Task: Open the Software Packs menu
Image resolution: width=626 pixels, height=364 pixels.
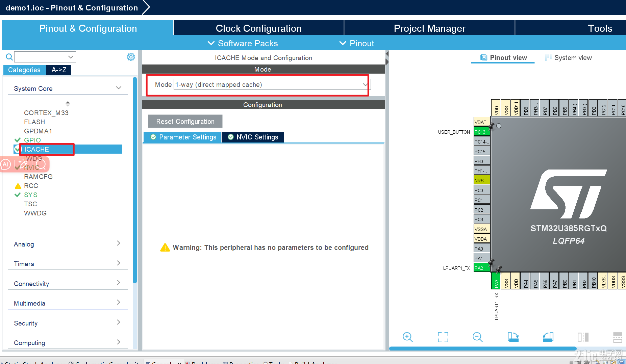Action: click(x=243, y=43)
